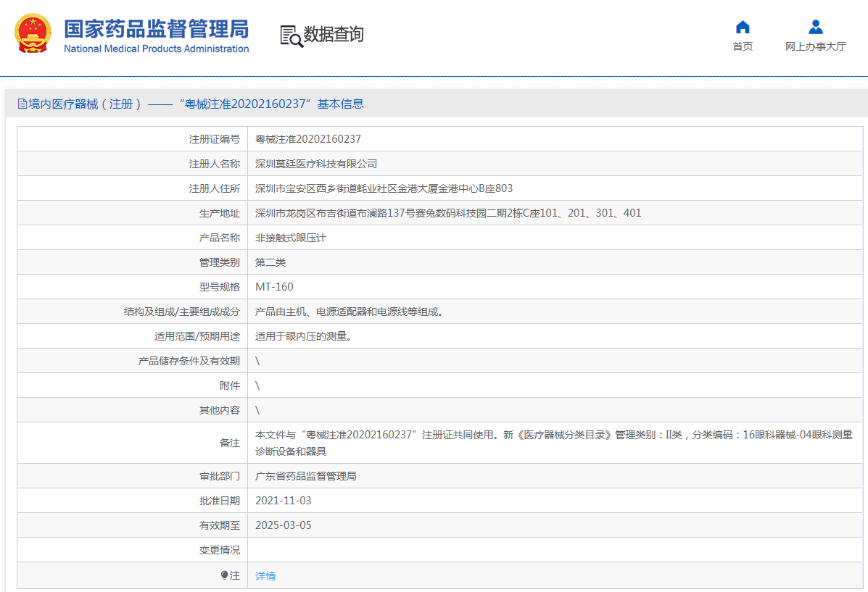Click the 批准日期 label cell
The image size is (868, 592).
tap(132, 501)
